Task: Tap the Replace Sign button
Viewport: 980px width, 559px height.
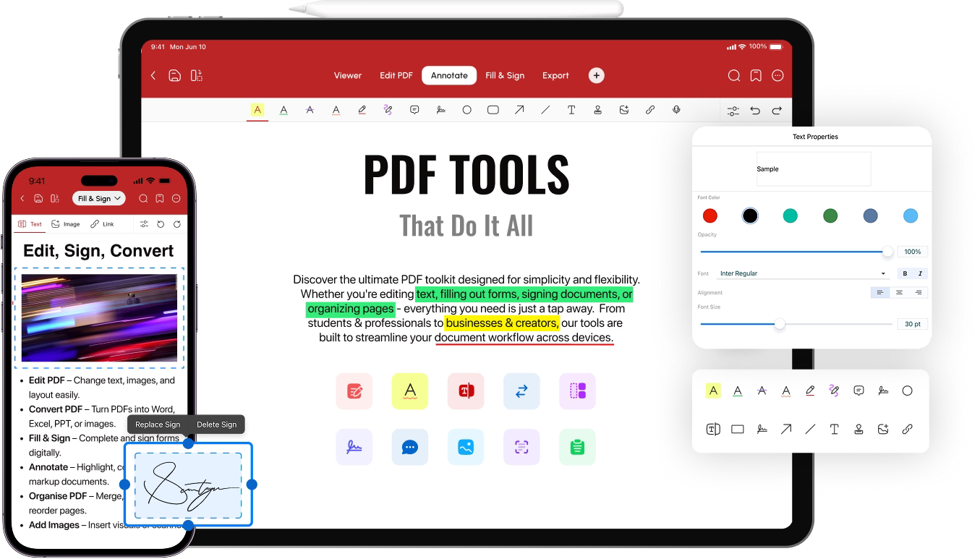Action: pyautogui.click(x=156, y=424)
